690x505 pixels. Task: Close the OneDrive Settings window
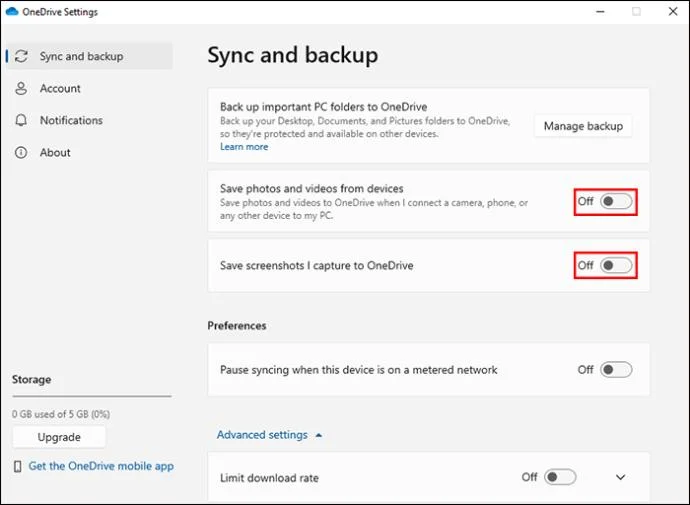673,11
